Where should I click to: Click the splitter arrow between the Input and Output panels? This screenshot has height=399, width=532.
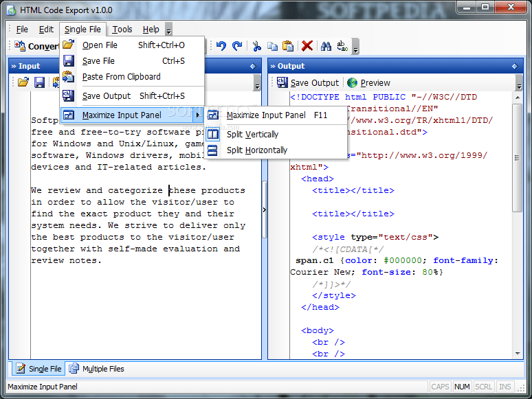[265, 210]
